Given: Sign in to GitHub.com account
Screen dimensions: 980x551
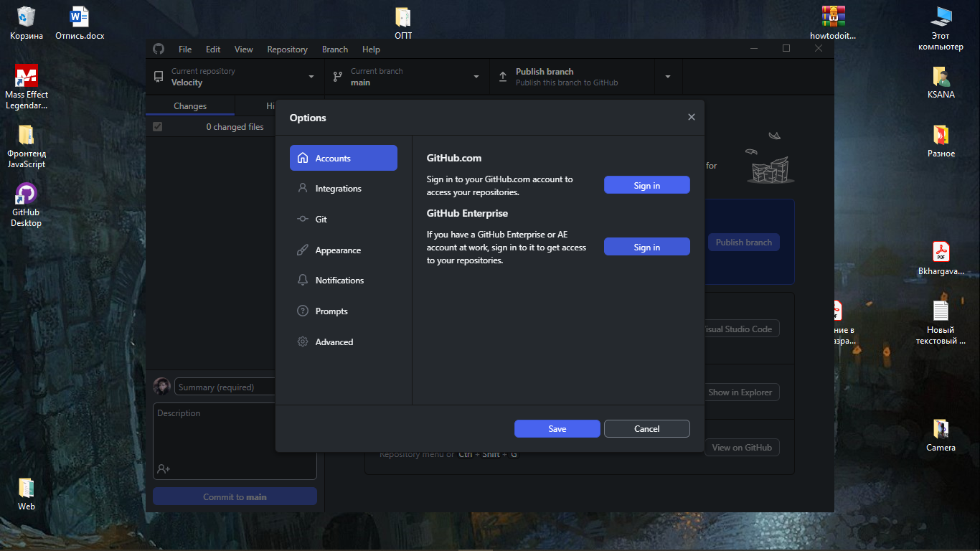Looking at the screenshot, I should pos(646,185).
